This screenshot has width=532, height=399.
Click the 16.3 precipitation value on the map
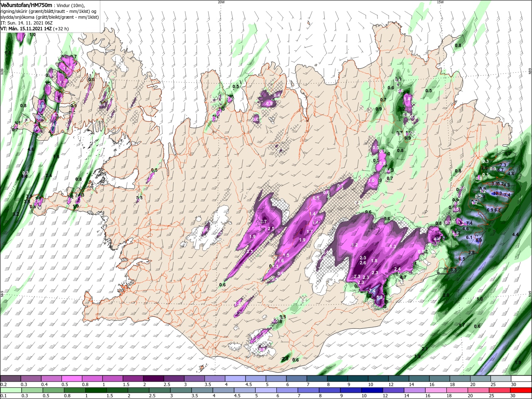(x=497, y=193)
